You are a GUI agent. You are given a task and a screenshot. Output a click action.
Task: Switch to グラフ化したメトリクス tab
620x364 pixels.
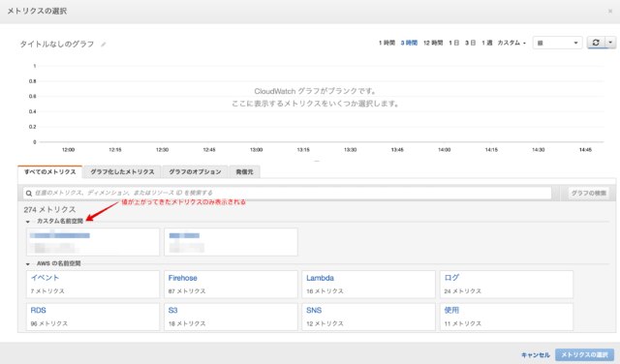point(122,172)
